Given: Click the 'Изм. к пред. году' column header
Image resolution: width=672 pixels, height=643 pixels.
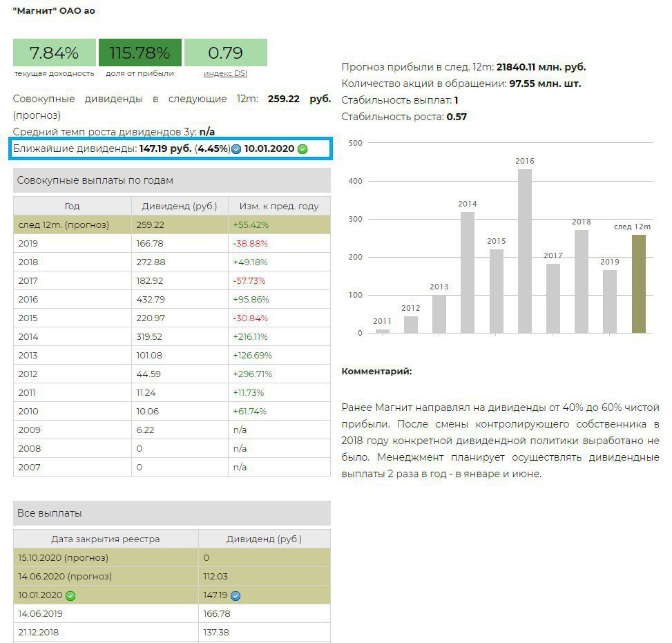Looking at the screenshot, I should (279, 207).
